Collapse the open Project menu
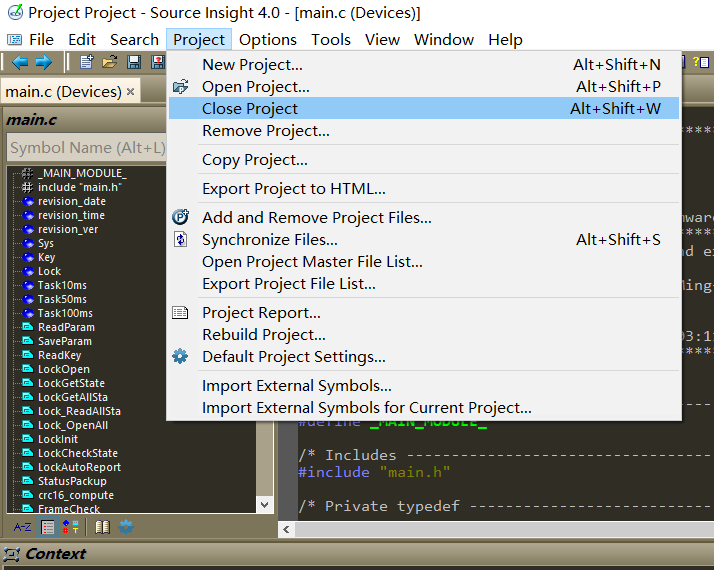This screenshot has height=570, width=714. (199, 40)
